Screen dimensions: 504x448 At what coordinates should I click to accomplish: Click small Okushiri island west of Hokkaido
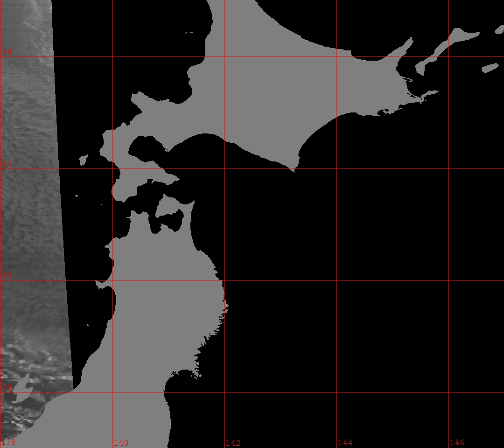click(x=84, y=160)
